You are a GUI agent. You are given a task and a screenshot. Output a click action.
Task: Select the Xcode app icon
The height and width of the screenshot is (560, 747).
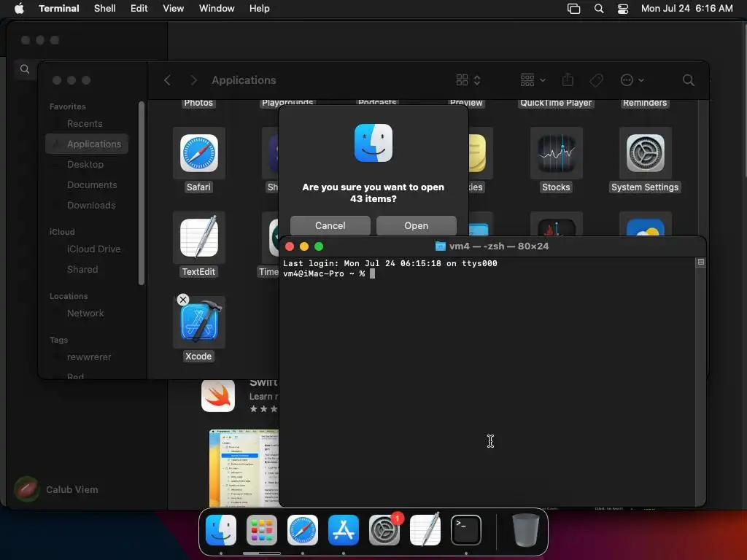[x=198, y=322]
